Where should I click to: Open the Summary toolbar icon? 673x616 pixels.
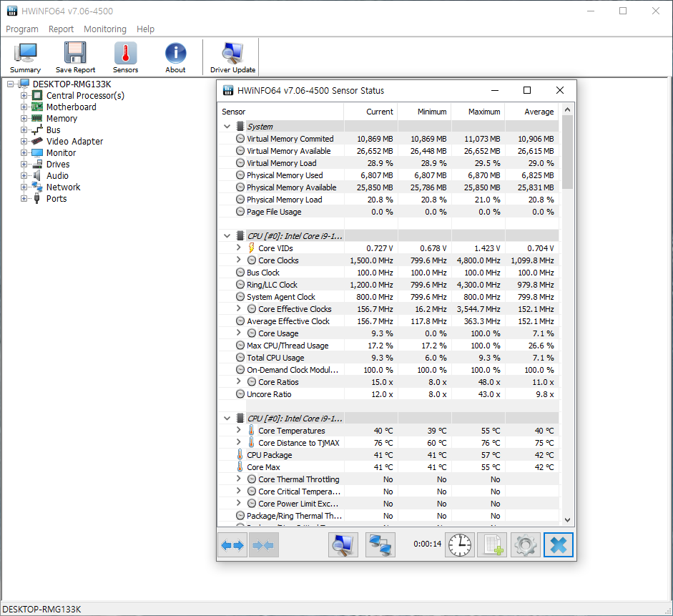click(25, 57)
